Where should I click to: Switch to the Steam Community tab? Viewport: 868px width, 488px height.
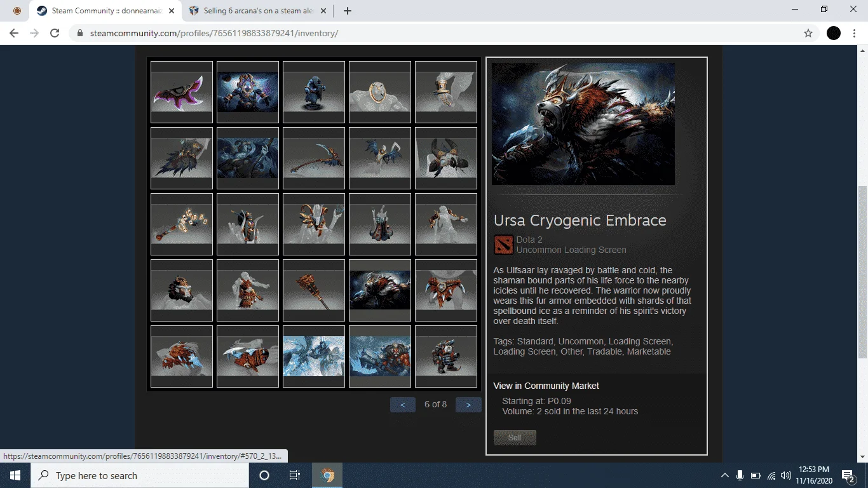click(105, 11)
